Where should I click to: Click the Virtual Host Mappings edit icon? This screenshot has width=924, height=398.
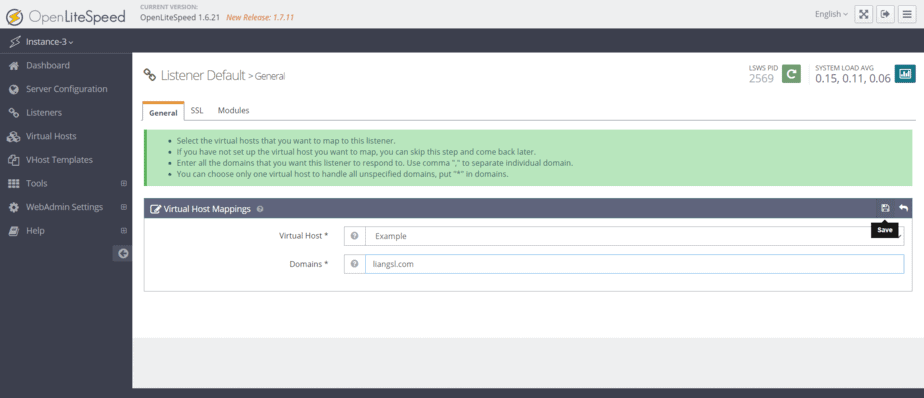tap(156, 209)
